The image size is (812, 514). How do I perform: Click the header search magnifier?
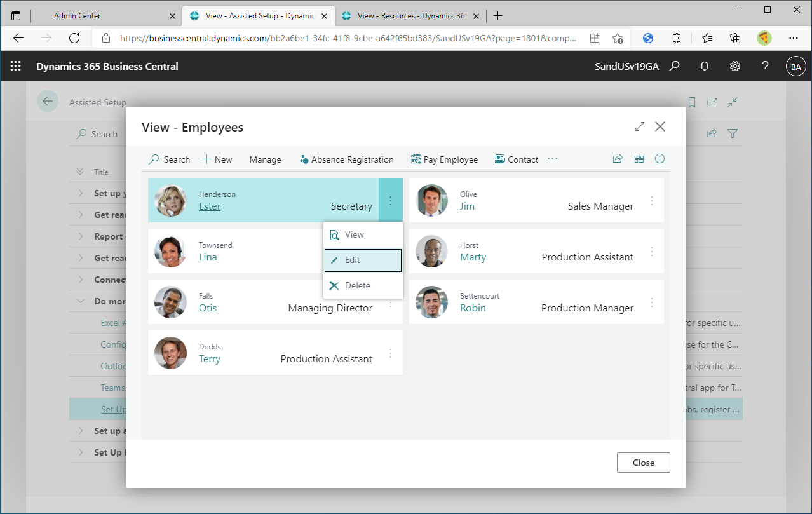674,66
